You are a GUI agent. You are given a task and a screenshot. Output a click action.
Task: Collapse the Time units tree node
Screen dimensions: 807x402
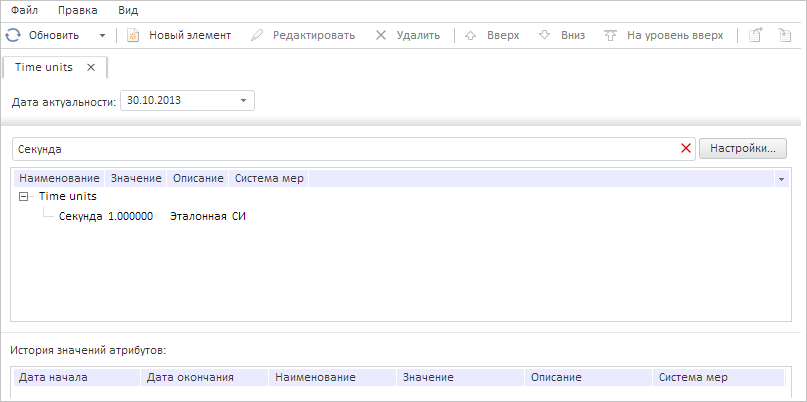[x=24, y=197]
